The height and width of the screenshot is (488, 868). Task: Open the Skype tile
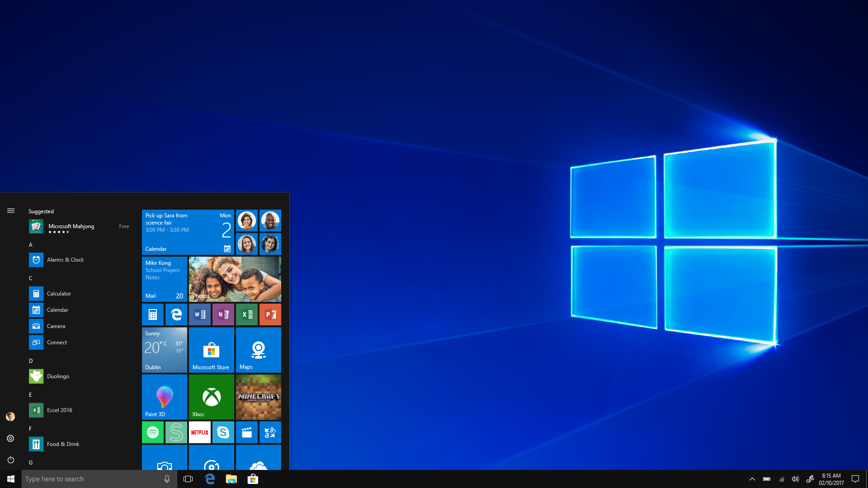pyautogui.click(x=223, y=432)
